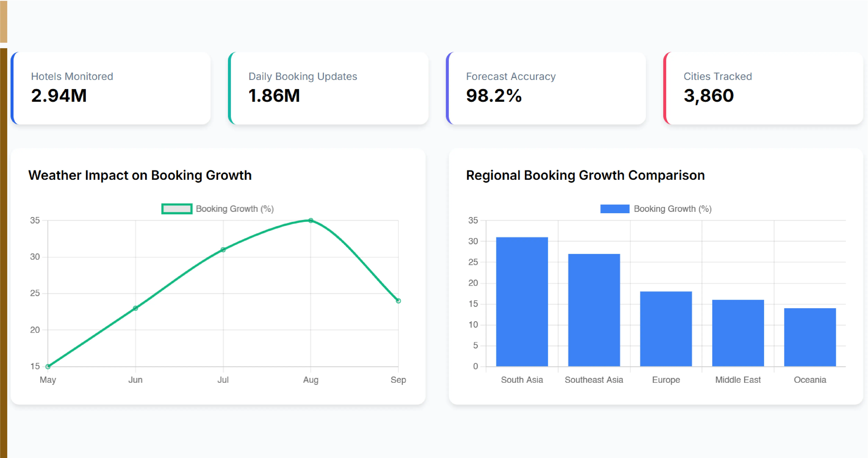This screenshot has height=458, width=868.
Task: Click the Aug peak data point
Action: point(311,221)
